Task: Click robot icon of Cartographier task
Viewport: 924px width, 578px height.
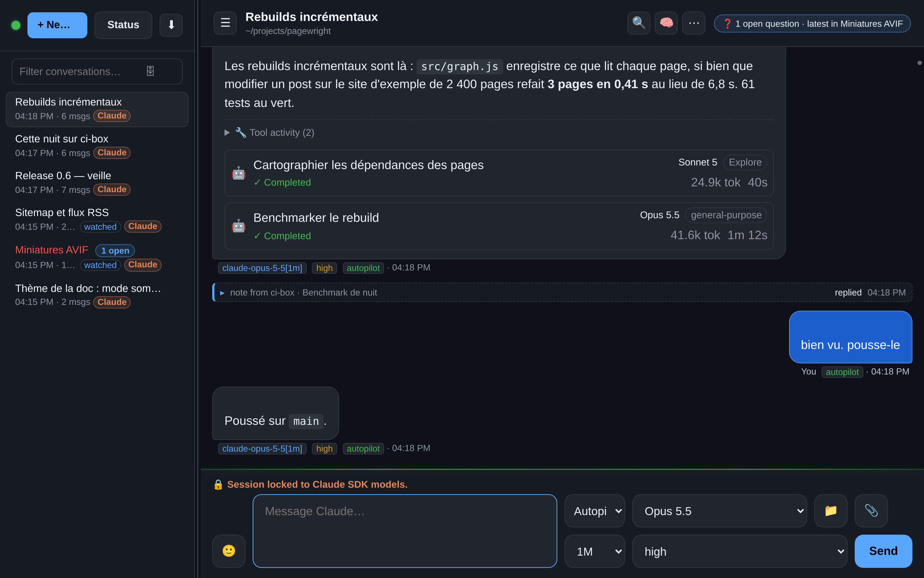Action: point(239,173)
